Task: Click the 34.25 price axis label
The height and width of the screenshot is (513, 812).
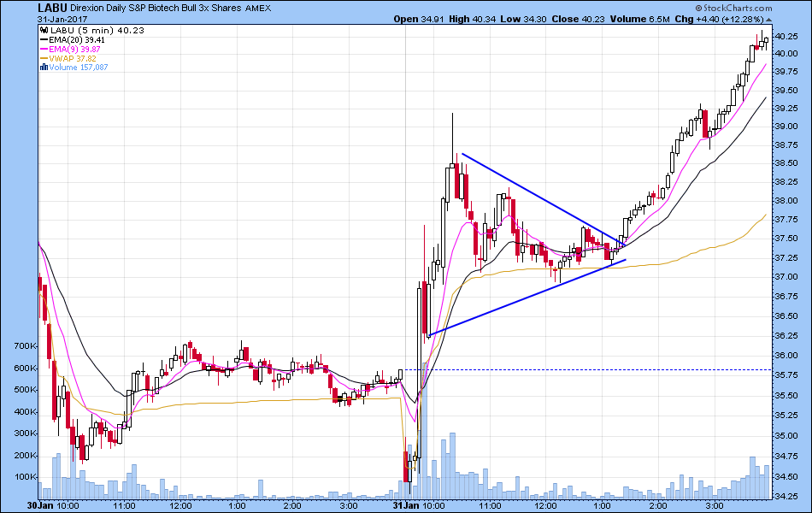Action: pos(786,497)
